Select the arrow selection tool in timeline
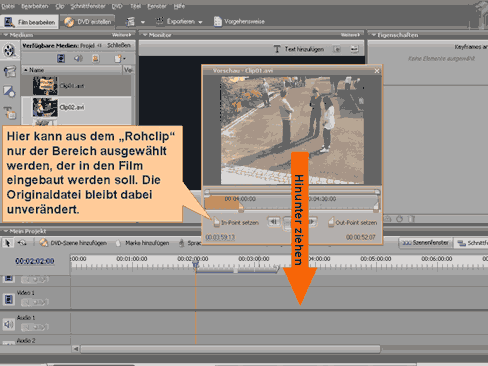The image size is (488, 366). point(7,243)
